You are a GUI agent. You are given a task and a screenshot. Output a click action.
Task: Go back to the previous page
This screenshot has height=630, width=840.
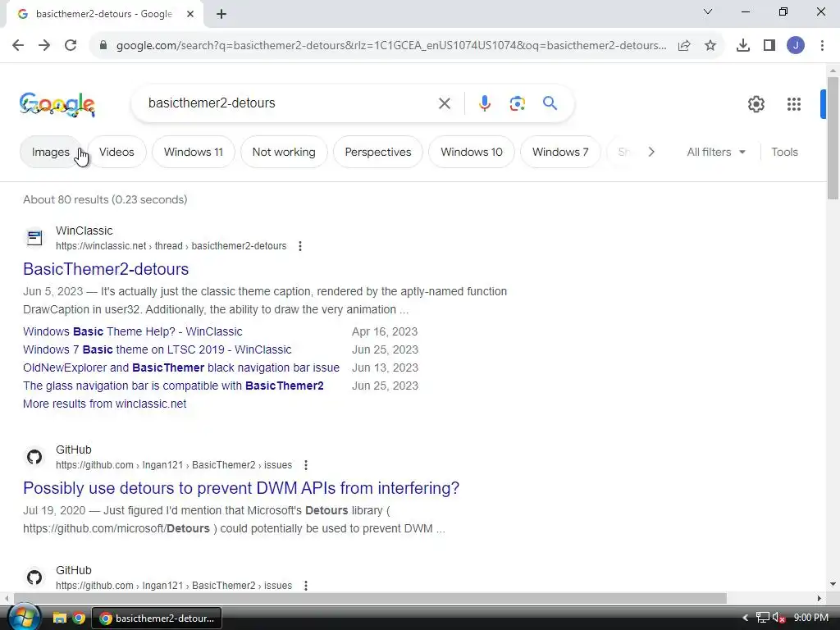(x=18, y=45)
